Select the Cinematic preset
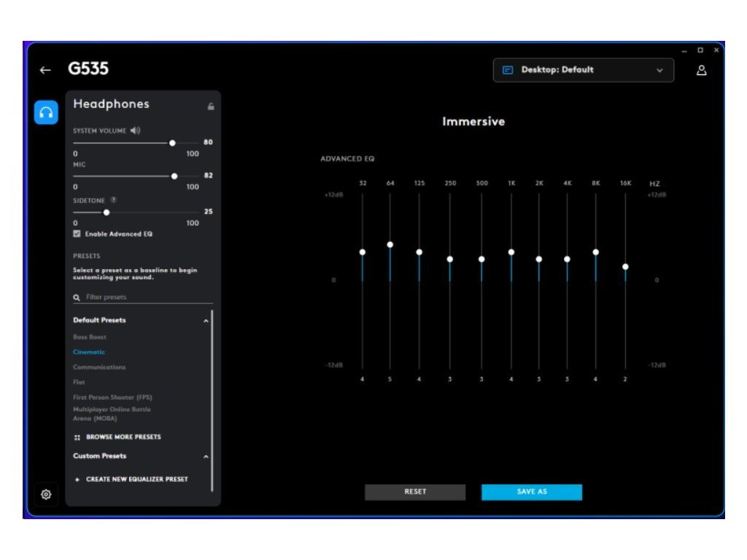The width and height of the screenshot is (747, 560). pos(88,352)
